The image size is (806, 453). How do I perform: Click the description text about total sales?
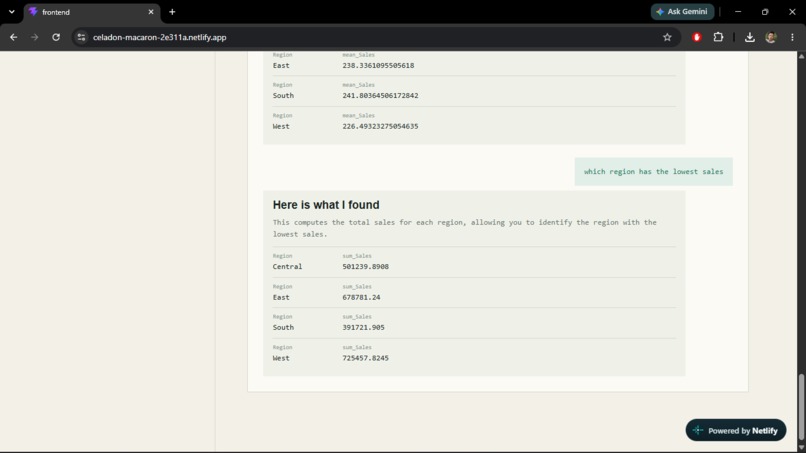tap(465, 228)
